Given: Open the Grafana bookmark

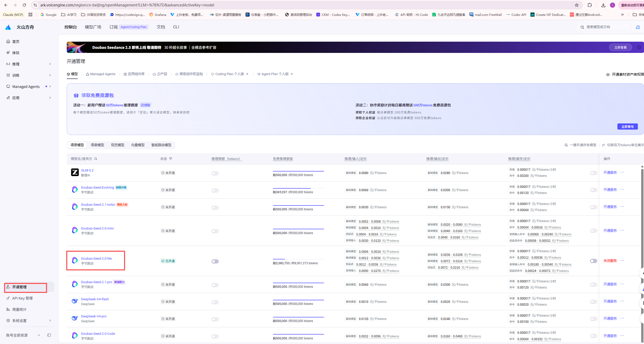Looking at the screenshot, I should pyautogui.click(x=158, y=15).
